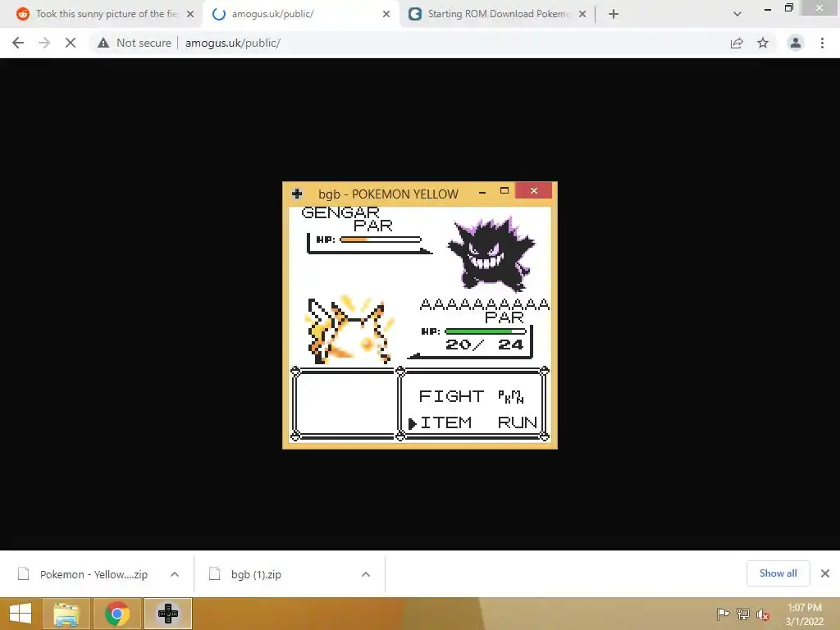The width and height of the screenshot is (840, 630).
Task: Click the PAR status under Gengar
Action: pos(373,226)
